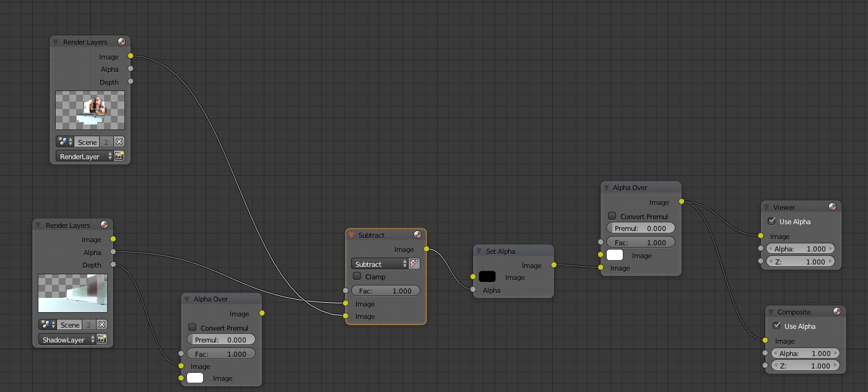Collapse the ShadowLayer Render Layers node
This screenshot has width=868, height=392.
38,225
